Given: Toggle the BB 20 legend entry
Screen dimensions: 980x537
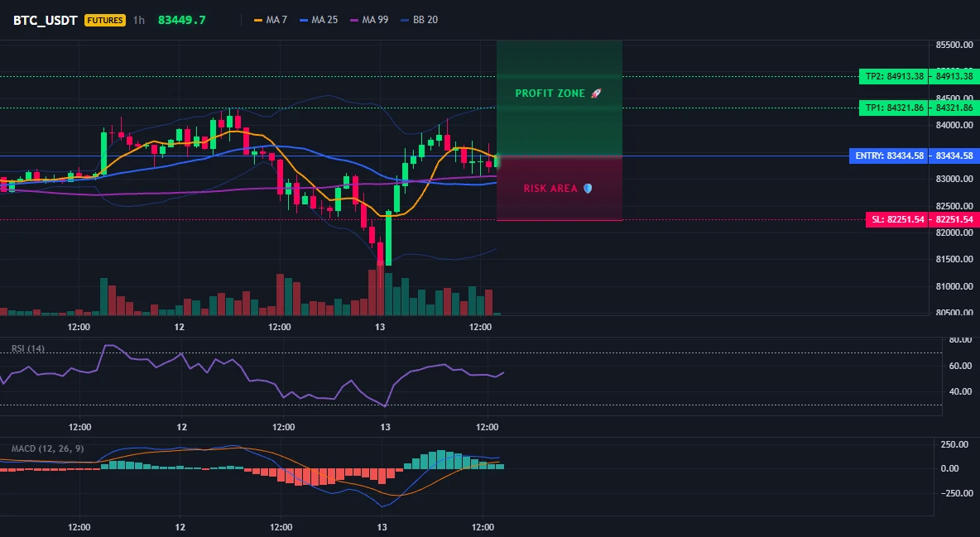Looking at the screenshot, I should [x=420, y=20].
